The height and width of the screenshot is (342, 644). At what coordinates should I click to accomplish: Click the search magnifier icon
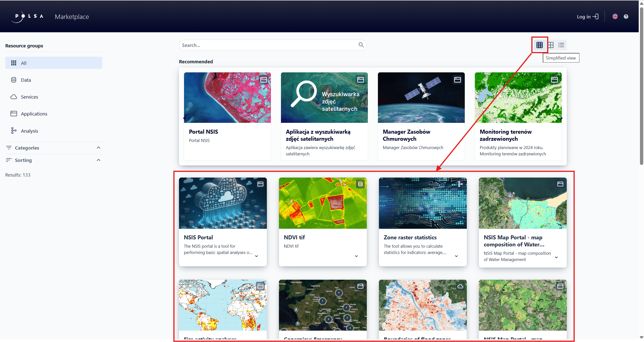pyautogui.click(x=361, y=45)
